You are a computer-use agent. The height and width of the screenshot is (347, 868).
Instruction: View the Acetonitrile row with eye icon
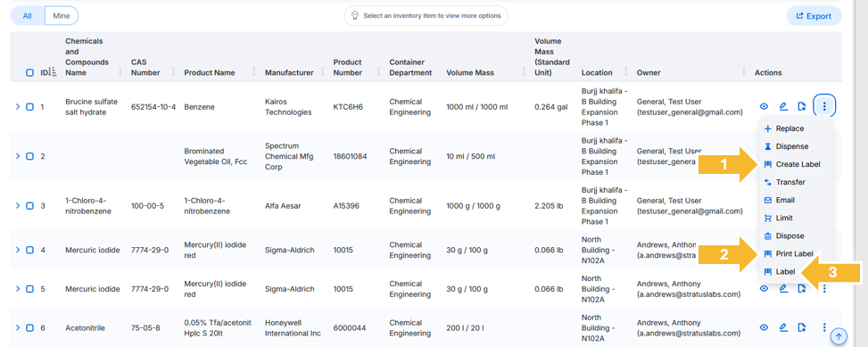pos(764,327)
